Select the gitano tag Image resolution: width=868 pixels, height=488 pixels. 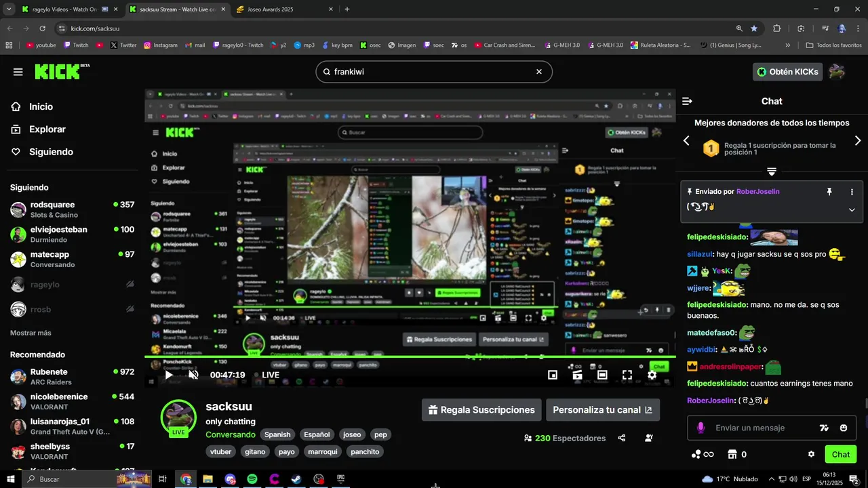(255, 451)
